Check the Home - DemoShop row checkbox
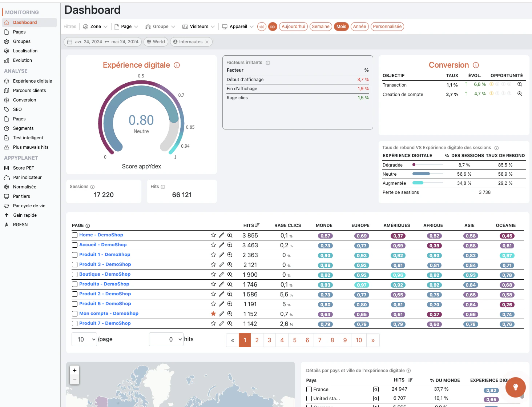Image resolution: width=532 pixels, height=407 pixels. point(75,235)
